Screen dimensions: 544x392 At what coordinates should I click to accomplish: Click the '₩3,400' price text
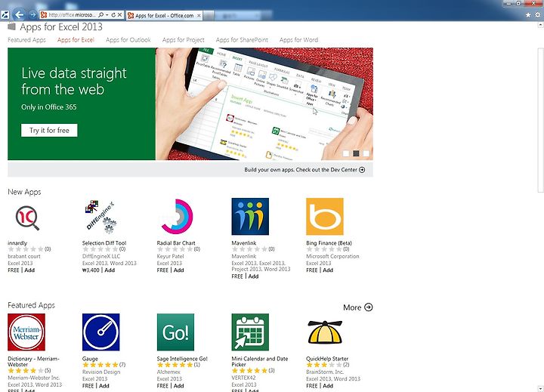pos(91,270)
